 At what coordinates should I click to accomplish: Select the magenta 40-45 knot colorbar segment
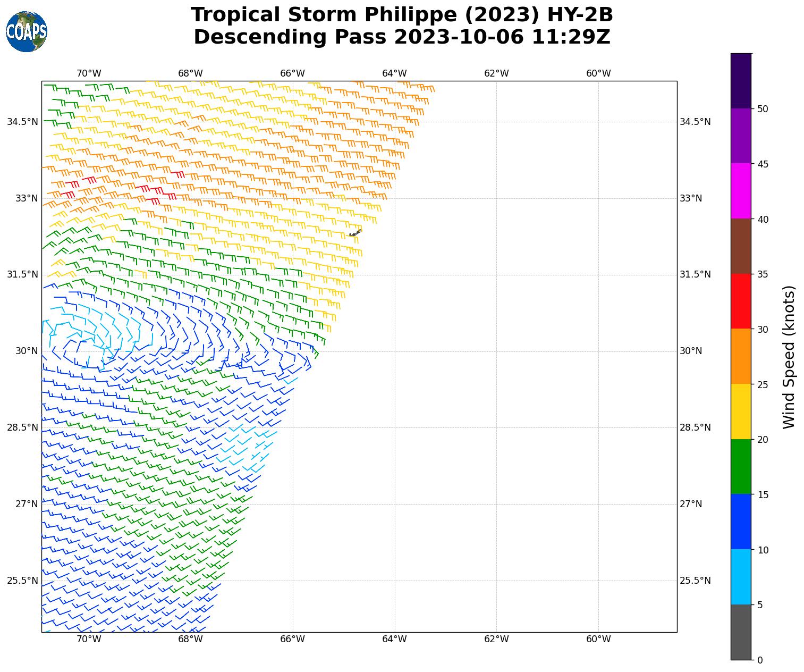pyautogui.click(x=741, y=191)
